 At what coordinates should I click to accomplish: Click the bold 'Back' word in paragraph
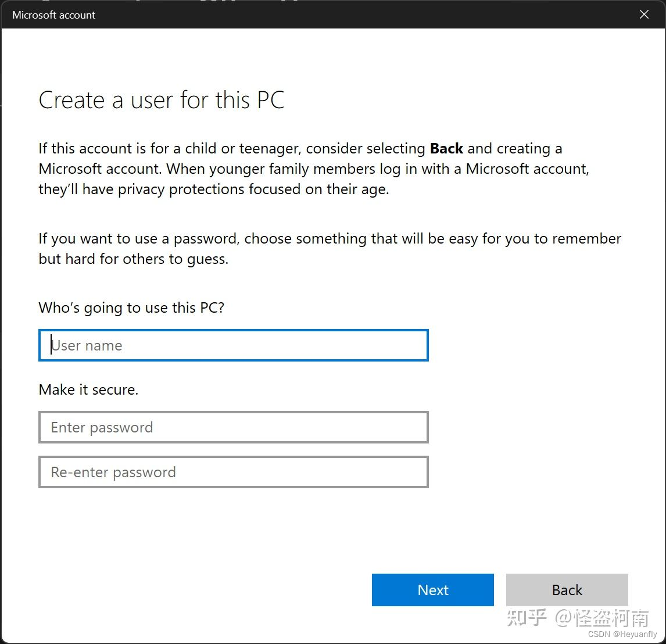tap(446, 148)
